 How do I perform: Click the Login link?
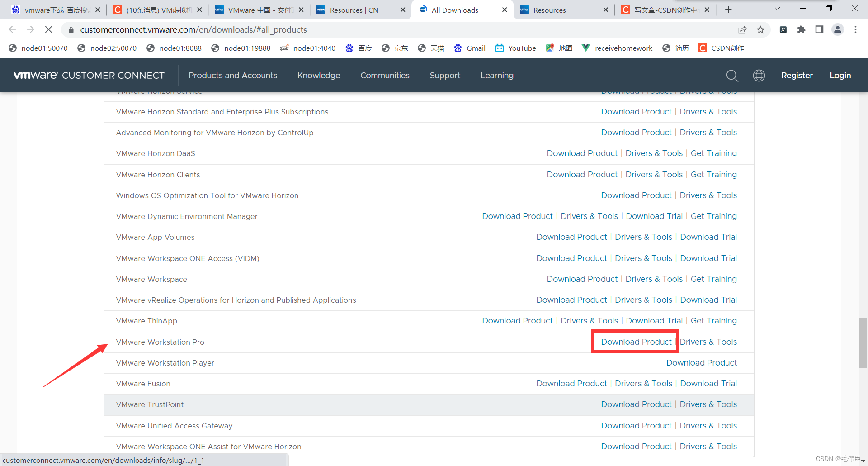coord(840,76)
